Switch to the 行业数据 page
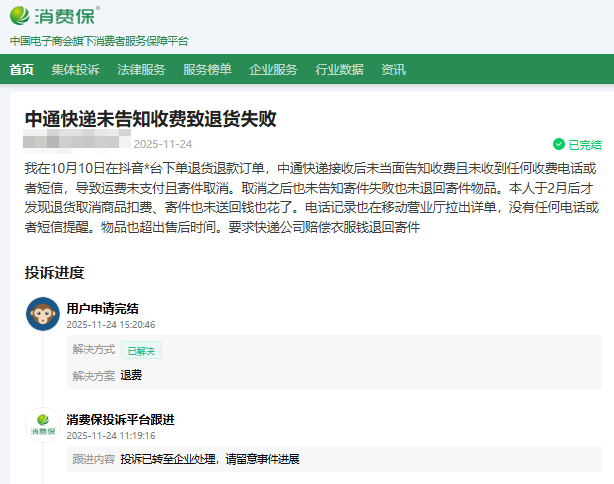 pyautogui.click(x=339, y=69)
